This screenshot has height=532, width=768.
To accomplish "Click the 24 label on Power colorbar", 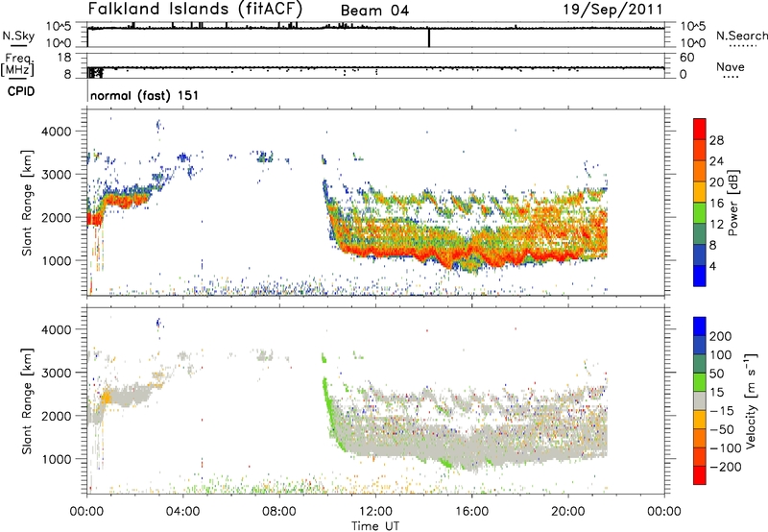I will point(716,161).
